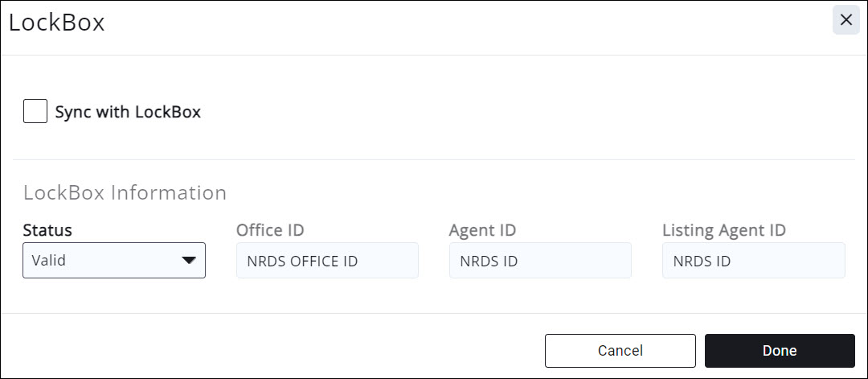
Task: Open the Status dropdown showing Valid
Action: tap(113, 261)
